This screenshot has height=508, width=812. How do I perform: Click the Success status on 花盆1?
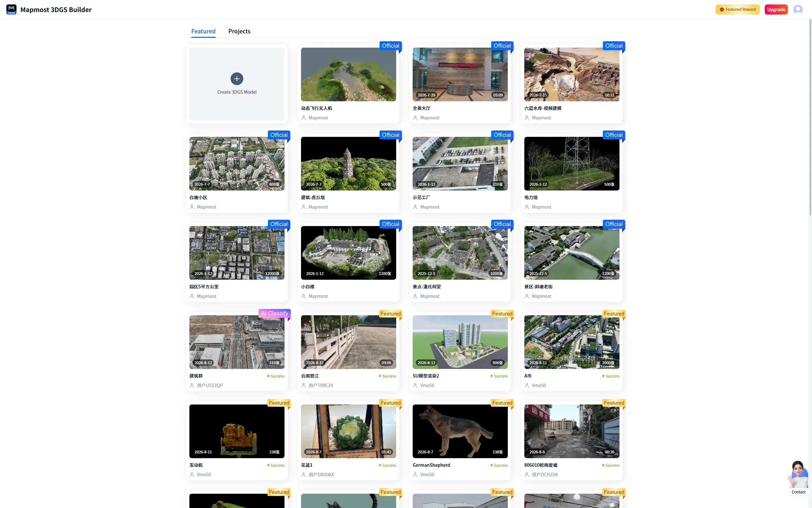click(x=388, y=465)
